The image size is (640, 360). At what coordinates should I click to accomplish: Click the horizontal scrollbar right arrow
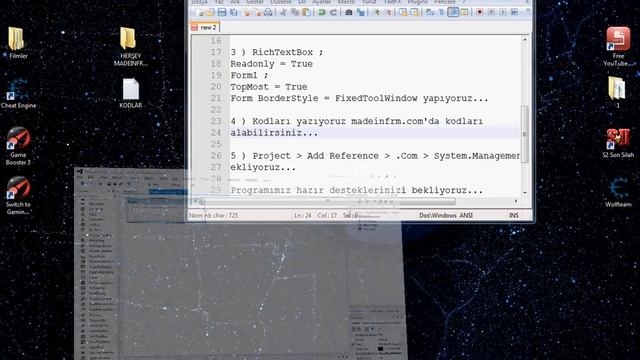[x=516, y=201]
